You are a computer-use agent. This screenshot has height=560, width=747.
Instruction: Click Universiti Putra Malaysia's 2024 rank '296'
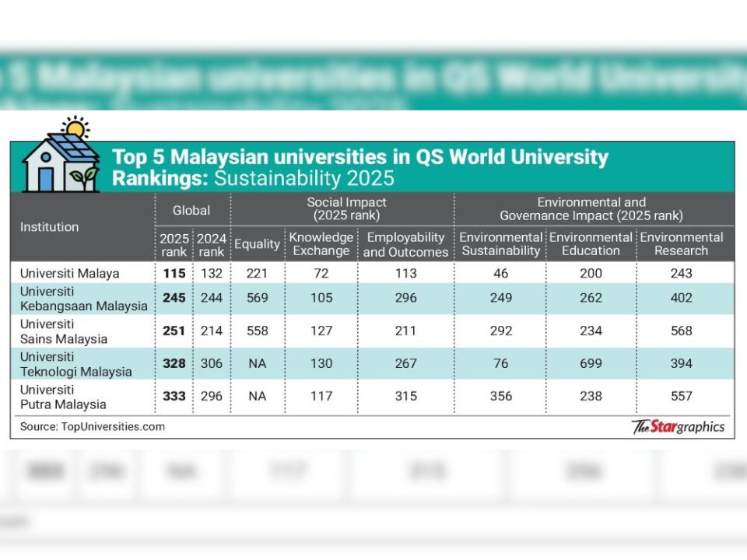pyautogui.click(x=212, y=396)
